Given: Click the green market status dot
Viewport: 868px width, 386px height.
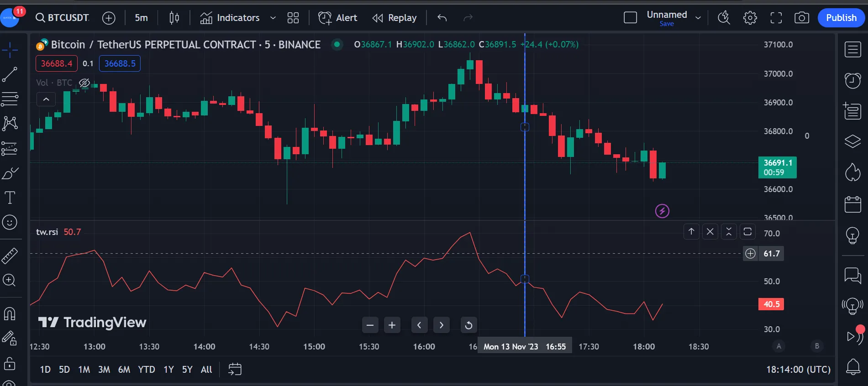Looking at the screenshot, I should (x=337, y=44).
